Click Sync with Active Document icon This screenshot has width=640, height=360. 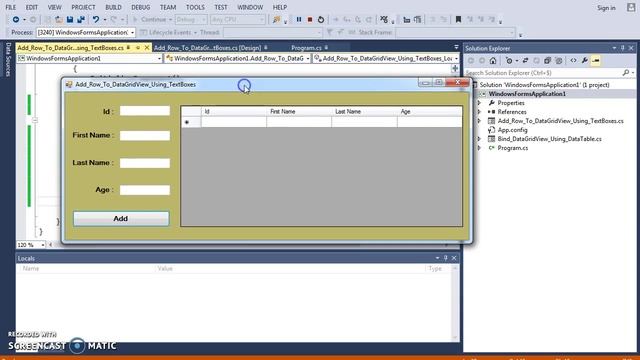click(x=525, y=60)
